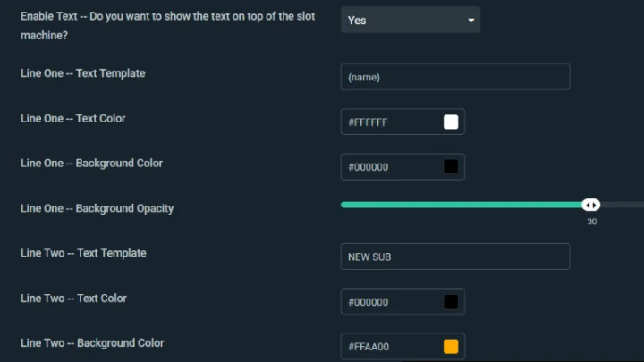644x362 pixels.
Task: Click the arrow on the Yes combo box
Action: click(x=471, y=20)
